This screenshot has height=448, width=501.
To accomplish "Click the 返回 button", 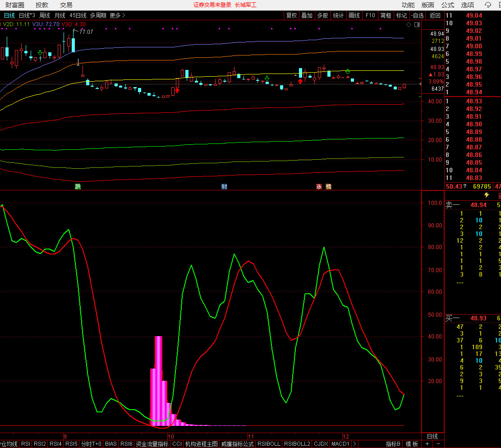I will (435, 15).
